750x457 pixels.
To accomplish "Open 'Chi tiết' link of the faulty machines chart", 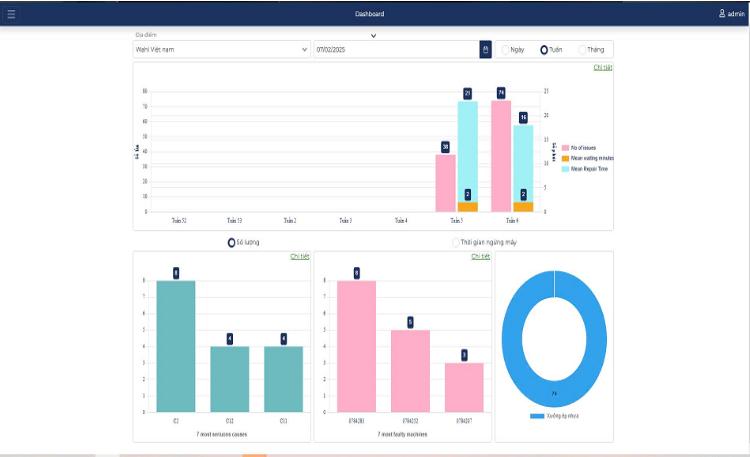I will click(x=481, y=256).
